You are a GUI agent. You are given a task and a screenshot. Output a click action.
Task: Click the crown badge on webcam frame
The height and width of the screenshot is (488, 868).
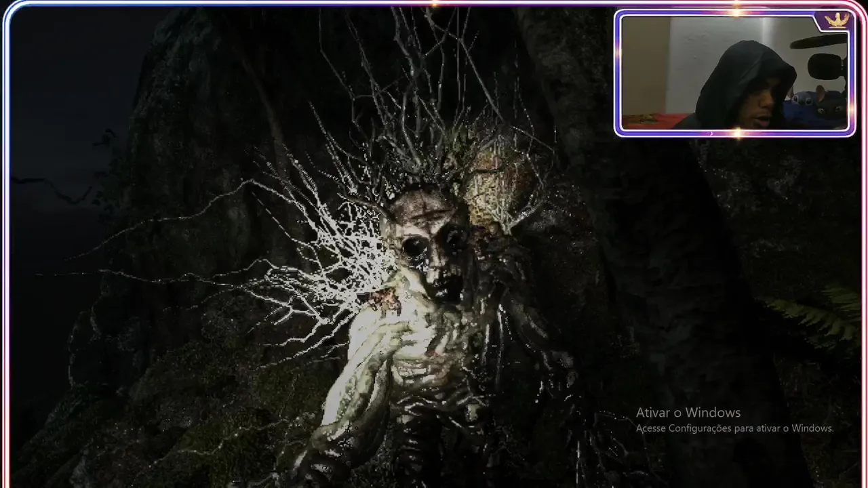(836, 20)
